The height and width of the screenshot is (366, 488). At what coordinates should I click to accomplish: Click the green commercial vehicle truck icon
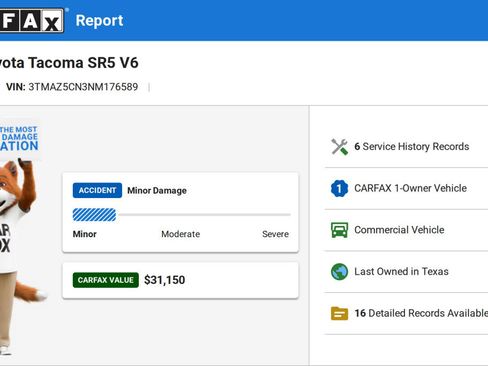coord(339,230)
